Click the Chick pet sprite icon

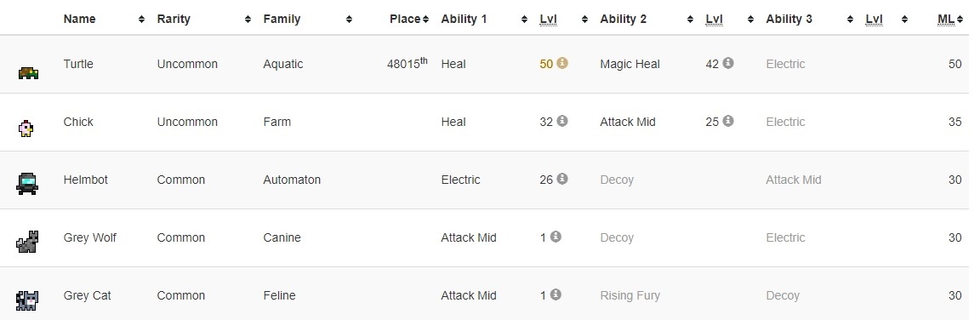26,129
